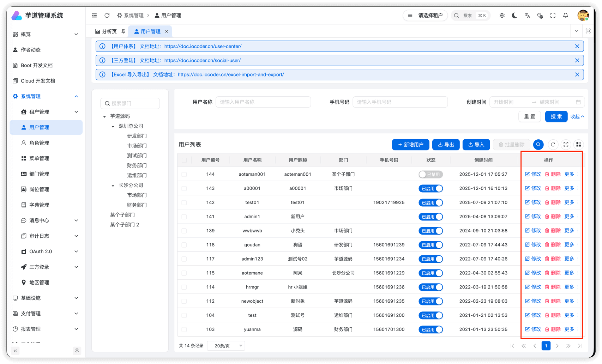Click the language translation icon
The width and height of the screenshot is (602, 364).
click(x=527, y=16)
